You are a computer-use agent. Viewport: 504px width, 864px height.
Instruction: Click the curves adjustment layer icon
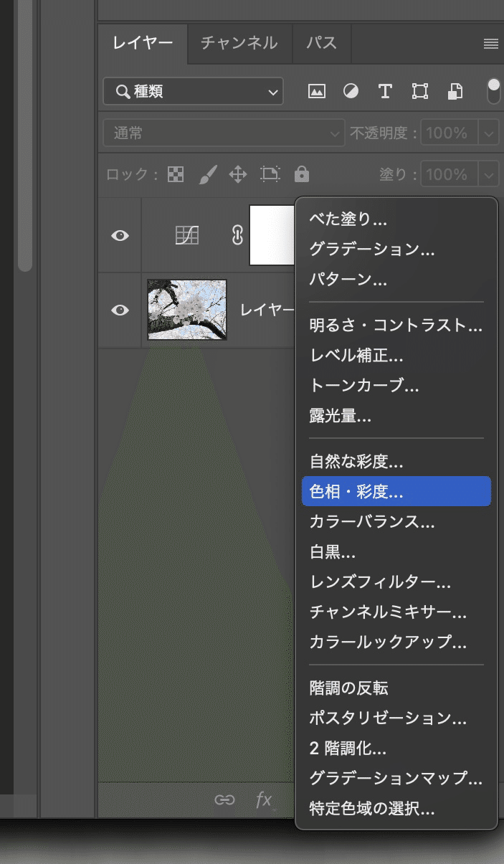[x=187, y=235]
